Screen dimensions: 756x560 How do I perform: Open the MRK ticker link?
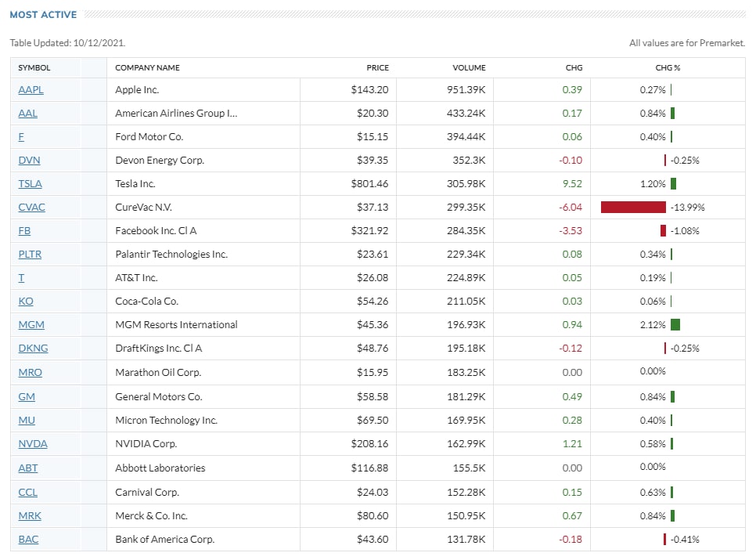30,516
